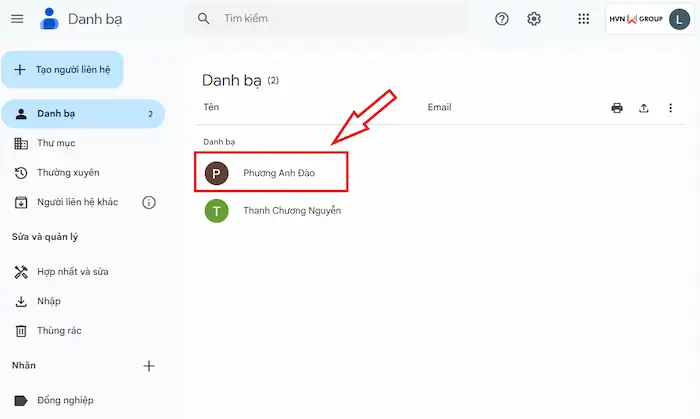Open the Google apps grid
700x419 pixels.
(x=584, y=19)
